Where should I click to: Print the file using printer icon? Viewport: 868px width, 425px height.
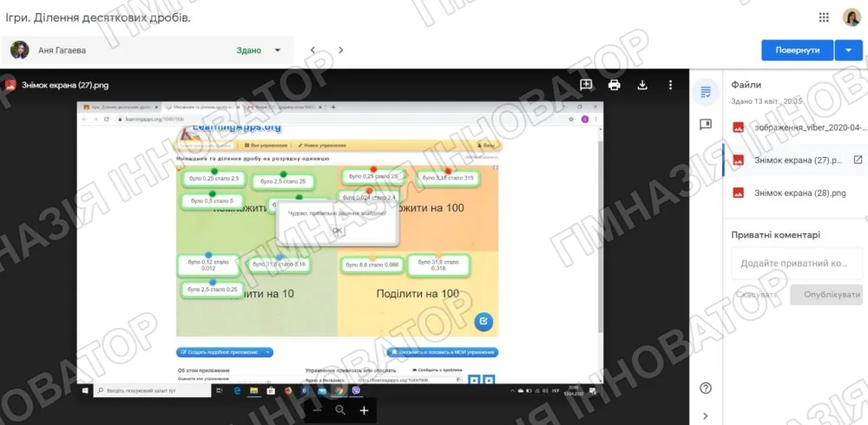(614, 85)
